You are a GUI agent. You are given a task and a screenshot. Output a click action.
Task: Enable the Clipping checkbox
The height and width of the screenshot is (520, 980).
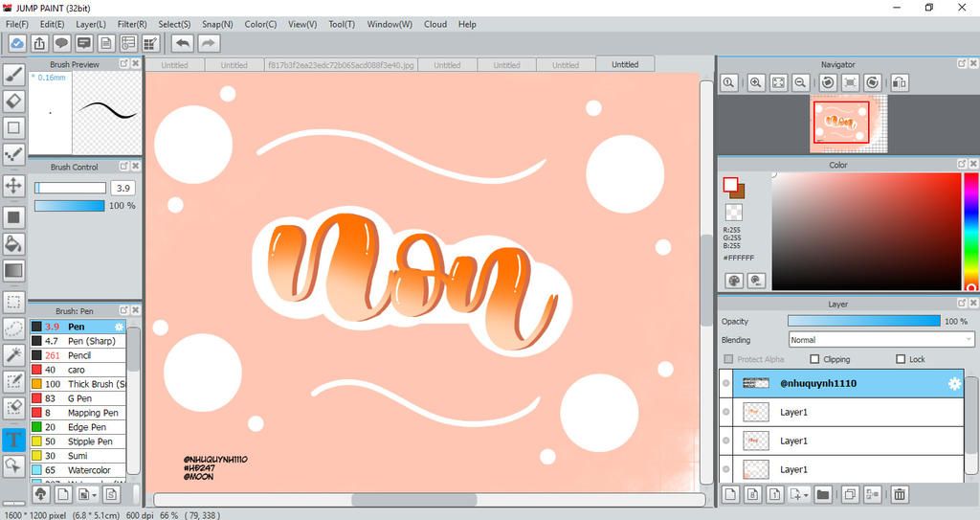[814, 359]
